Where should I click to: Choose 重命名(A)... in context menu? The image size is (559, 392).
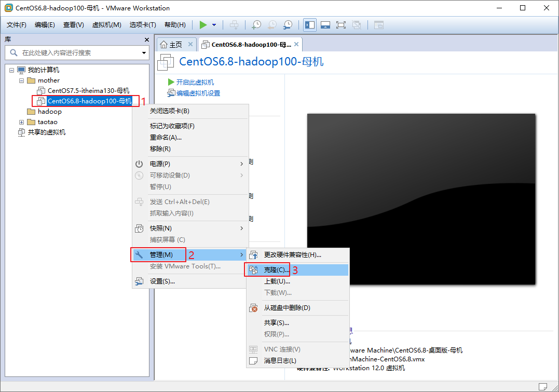click(190, 137)
